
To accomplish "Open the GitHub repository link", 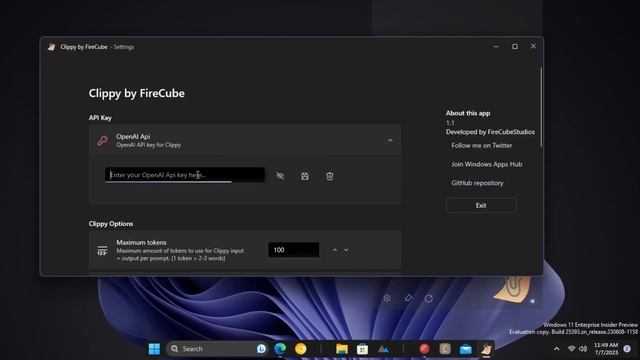I will point(477,183).
